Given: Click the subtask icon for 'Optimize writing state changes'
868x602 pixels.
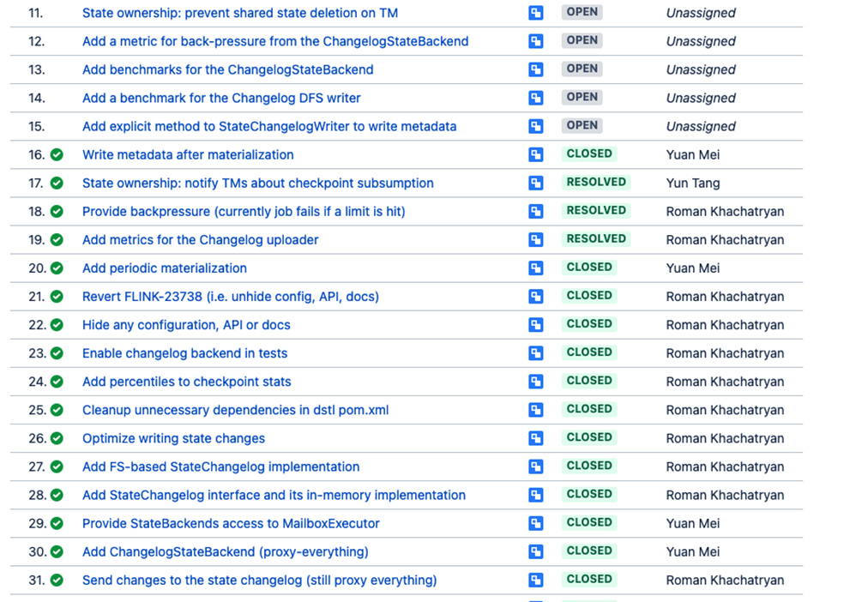Looking at the screenshot, I should (x=535, y=437).
